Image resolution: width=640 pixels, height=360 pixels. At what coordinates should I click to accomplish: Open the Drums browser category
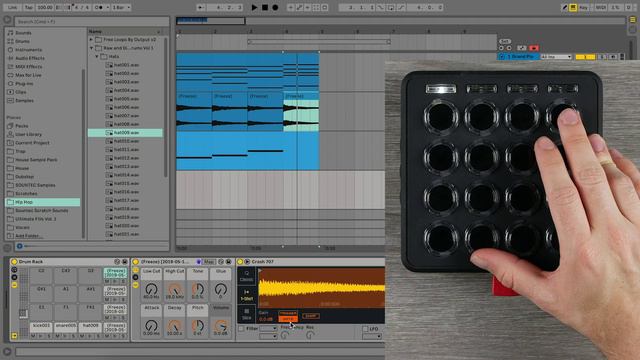pyautogui.click(x=22, y=41)
